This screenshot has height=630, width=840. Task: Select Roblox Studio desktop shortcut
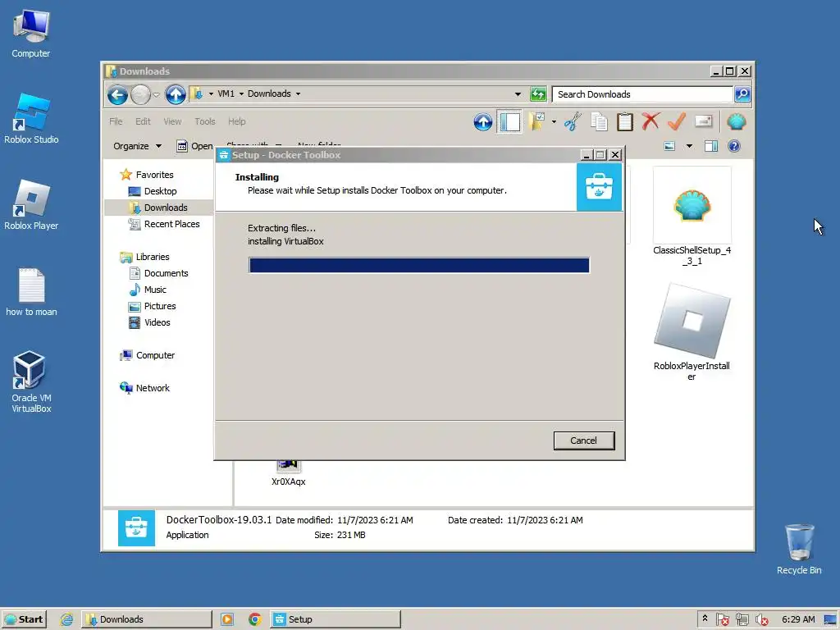click(x=31, y=119)
